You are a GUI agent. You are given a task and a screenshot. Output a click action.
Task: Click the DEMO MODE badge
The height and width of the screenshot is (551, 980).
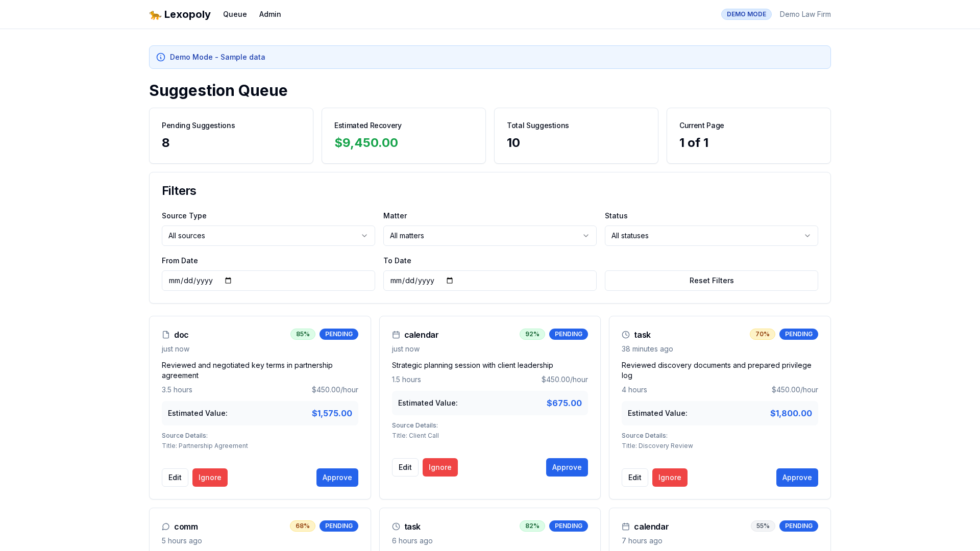tap(746, 14)
